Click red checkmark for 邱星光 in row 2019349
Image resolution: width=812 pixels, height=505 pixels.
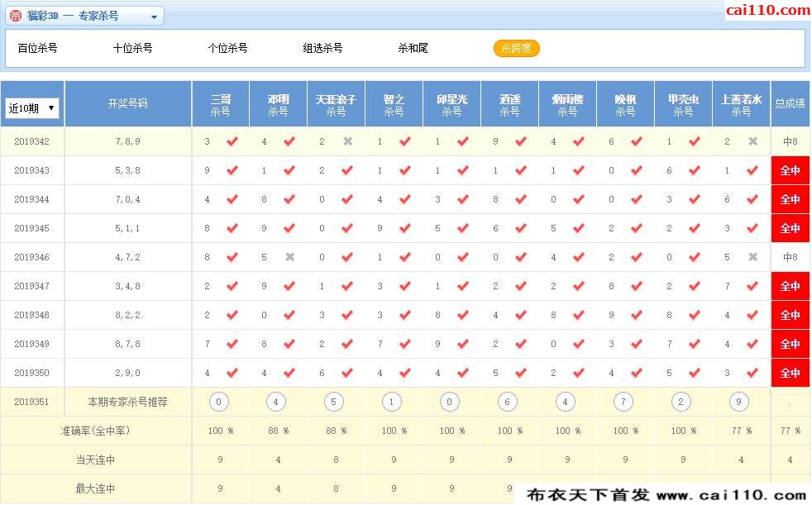(x=463, y=344)
